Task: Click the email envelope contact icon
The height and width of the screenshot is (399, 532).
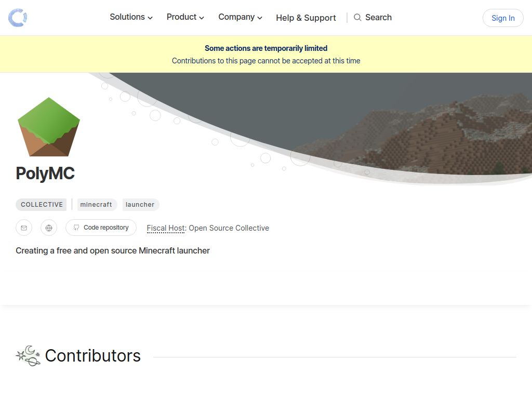Action: 24,228
